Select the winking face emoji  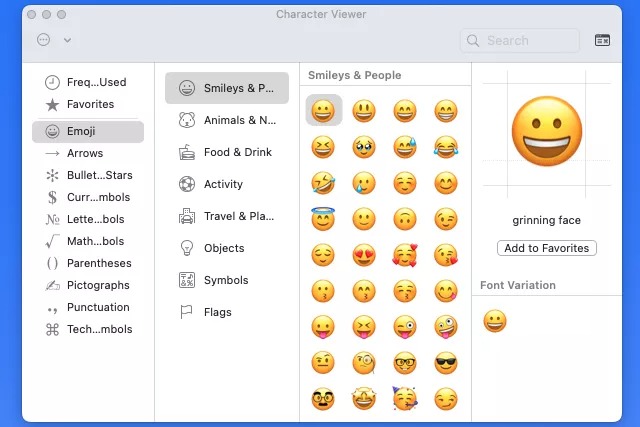pos(446,219)
